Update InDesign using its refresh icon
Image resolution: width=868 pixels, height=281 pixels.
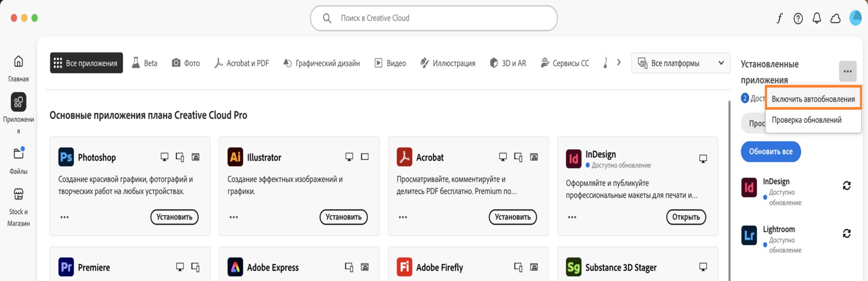[x=847, y=186]
